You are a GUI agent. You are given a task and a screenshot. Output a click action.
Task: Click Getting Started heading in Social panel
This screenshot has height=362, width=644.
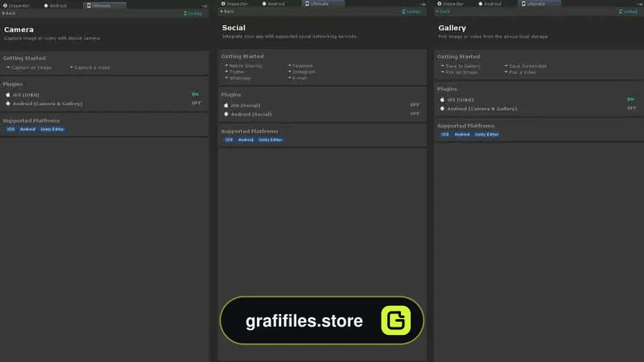tap(242, 56)
